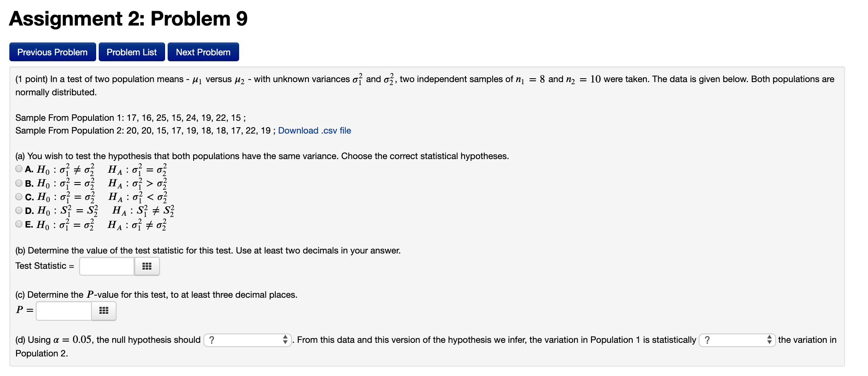Click the up arrow on the first part-d selector
The height and width of the screenshot is (376, 868).
(285, 337)
